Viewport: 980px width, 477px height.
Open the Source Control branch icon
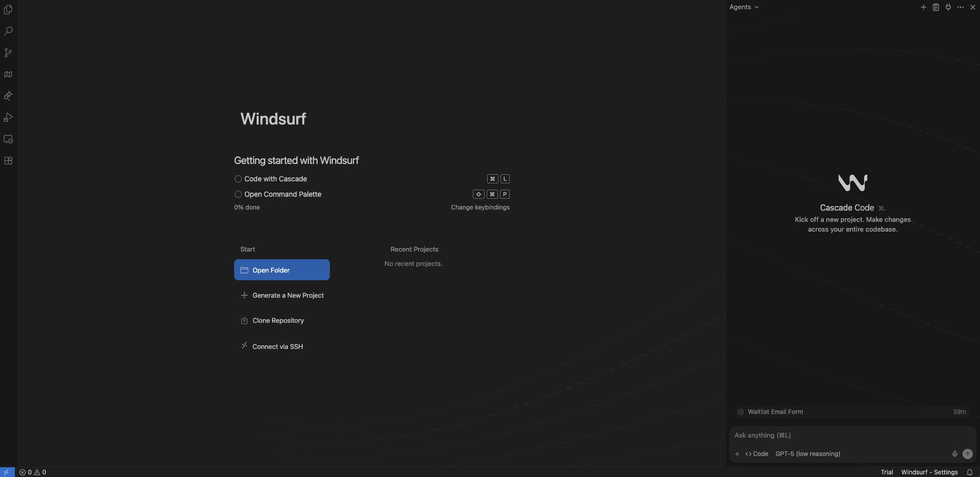point(8,53)
